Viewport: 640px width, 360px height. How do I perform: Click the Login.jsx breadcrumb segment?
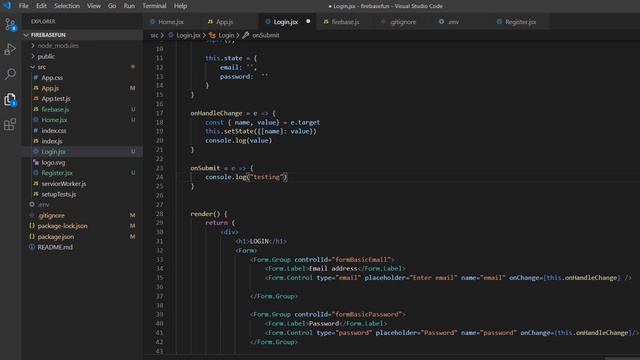click(x=184, y=36)
